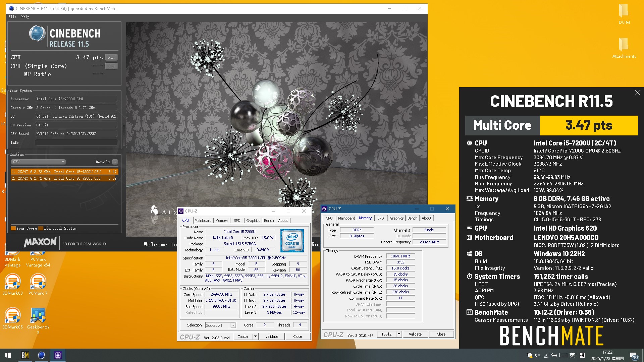Screen dimensions: 644x362
Task: Click CAS# Latency value 15.0 clocks
Action: (400, 268)
